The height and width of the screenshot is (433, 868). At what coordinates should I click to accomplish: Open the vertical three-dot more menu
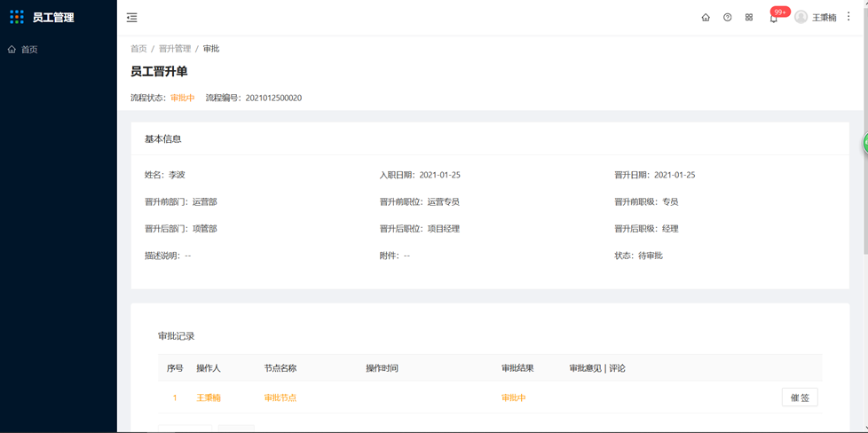click(848, 17)
